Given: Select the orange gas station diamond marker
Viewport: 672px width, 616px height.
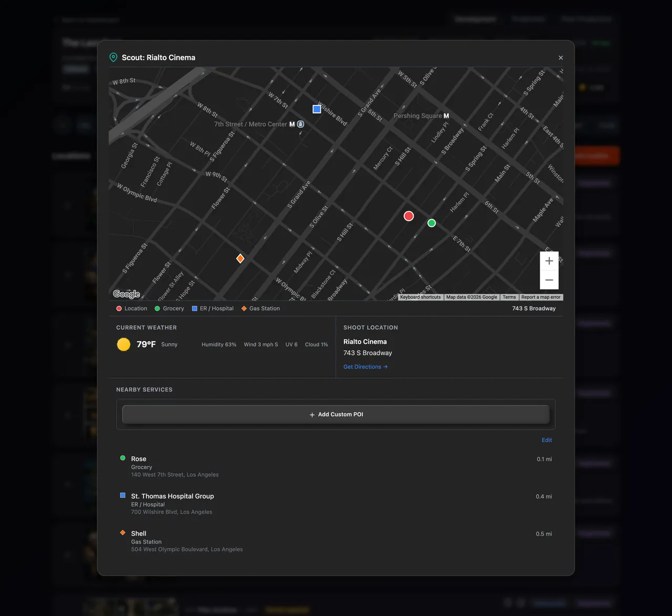Looking at the screenshot, I should click(x=240, y=258).
